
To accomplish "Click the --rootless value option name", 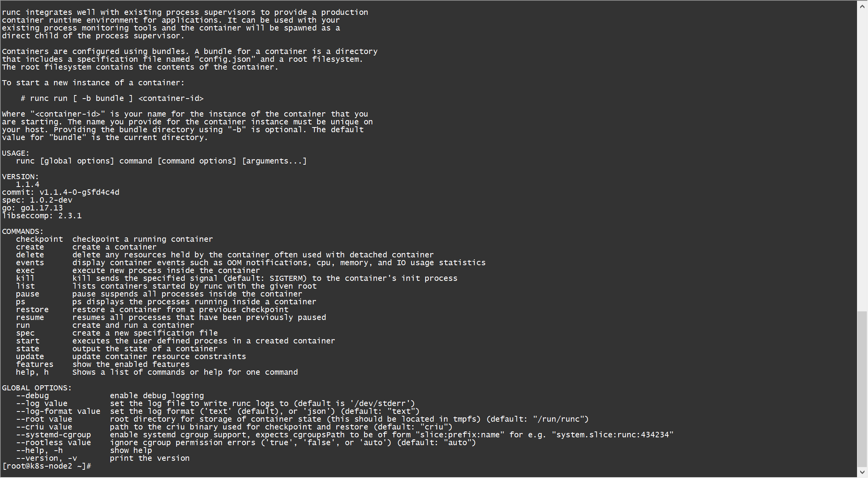I will point(53,442).
